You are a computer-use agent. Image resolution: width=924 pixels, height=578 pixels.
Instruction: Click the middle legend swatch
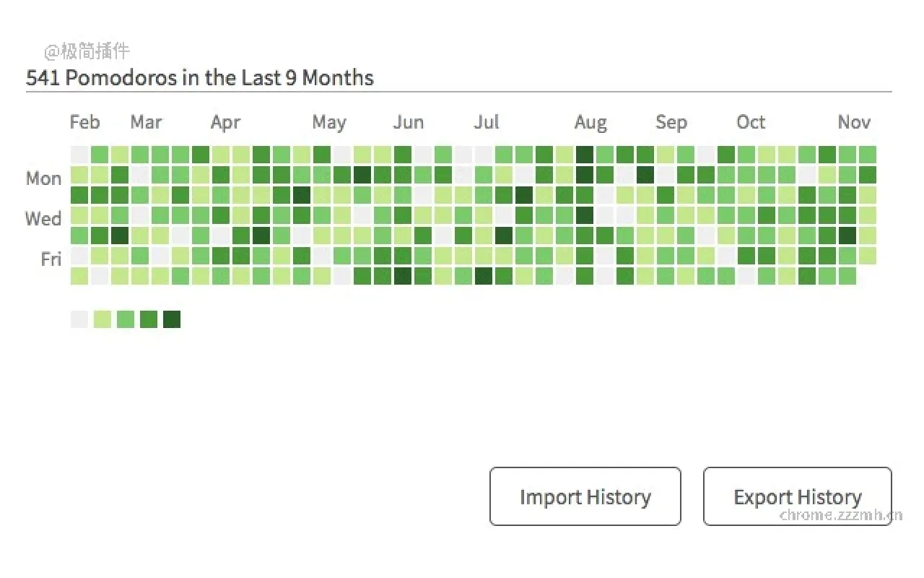[126, 319]
